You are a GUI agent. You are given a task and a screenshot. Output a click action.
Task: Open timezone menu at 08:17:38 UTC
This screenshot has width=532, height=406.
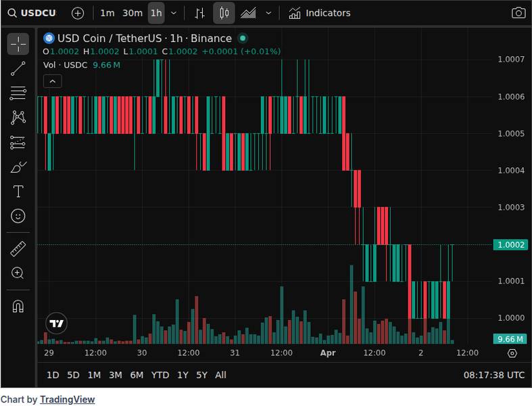(494, 375)
